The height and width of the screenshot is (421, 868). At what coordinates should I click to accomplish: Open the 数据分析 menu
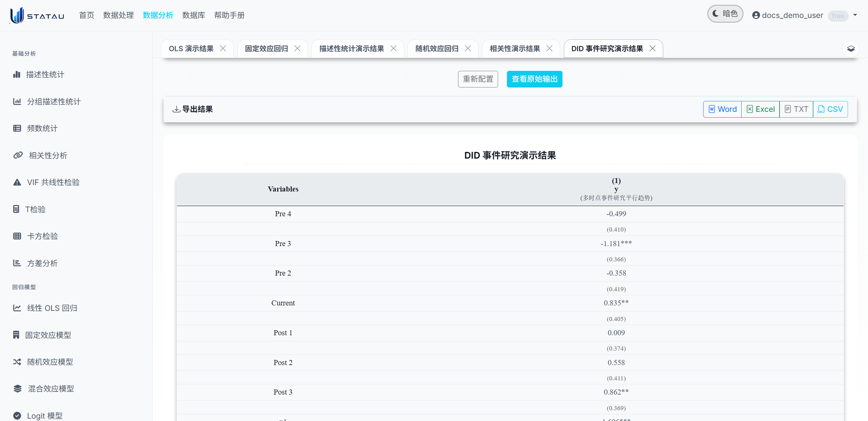point(158,15)
